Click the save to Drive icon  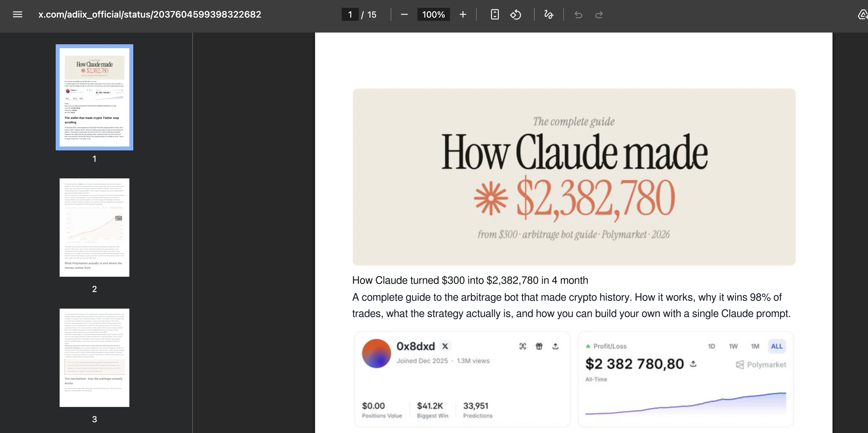pyautogui.click(x=862, y=14)
